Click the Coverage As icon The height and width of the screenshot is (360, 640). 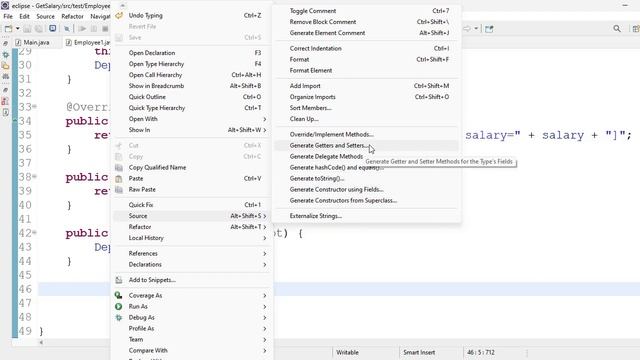click(x=118, y=296)
